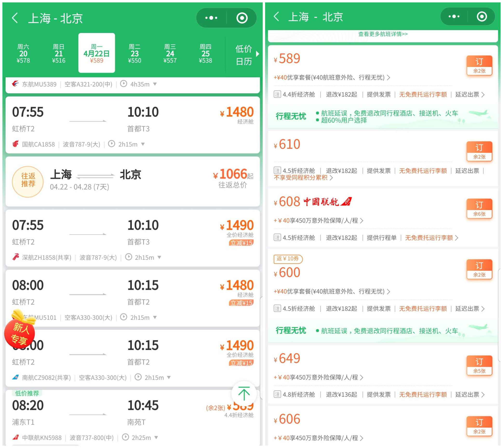Screen dimensions: 503x448
Task: Select the 周四 25 date tab
Action: [205, 53]
